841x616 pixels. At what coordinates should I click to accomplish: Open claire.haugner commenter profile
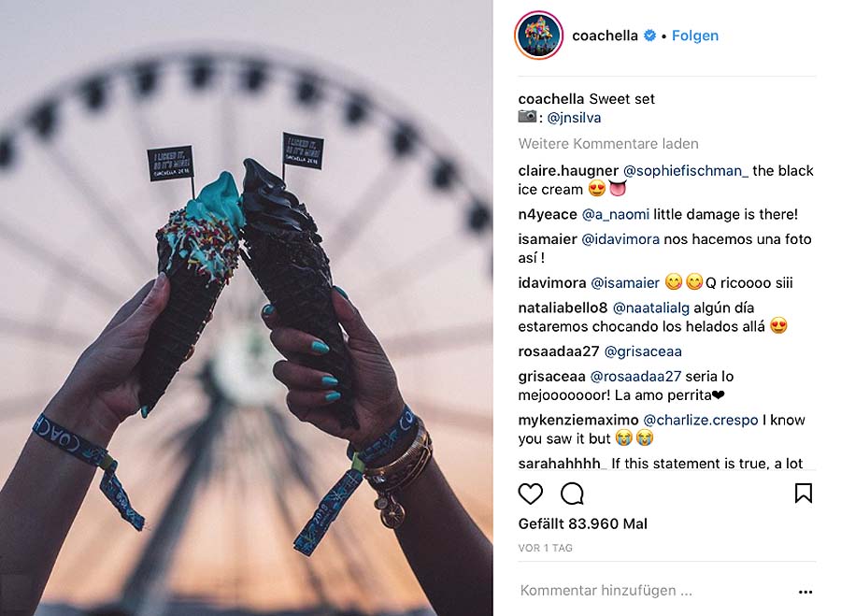click(568, 171)
